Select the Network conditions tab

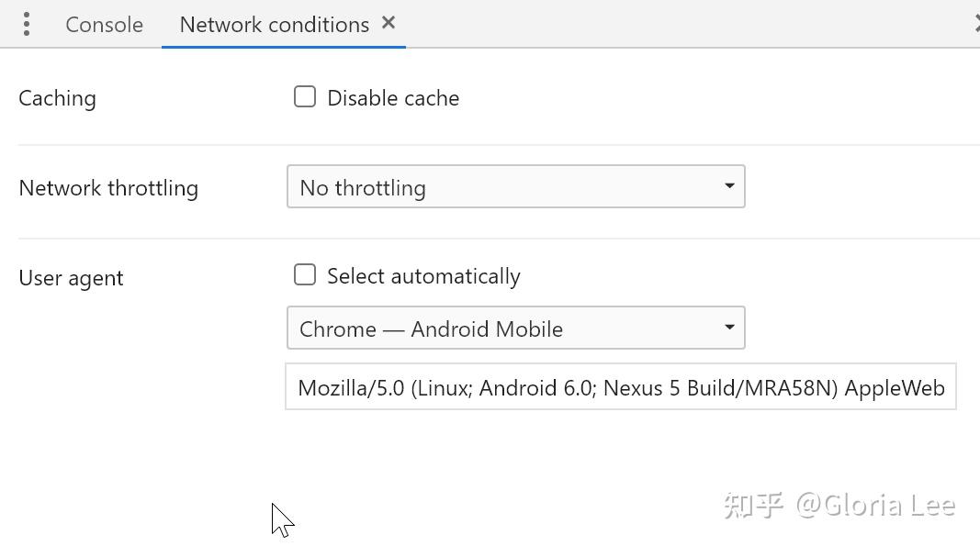coord(274,25)
